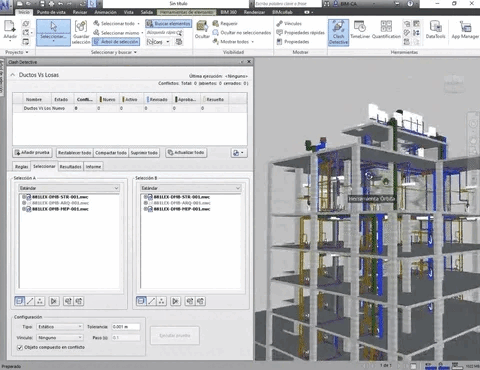Image resolution: width=480 pixels, height=370 pixels.
Task: Open the Vínculo Ninguno dropdown
Action: click(60, 338)
